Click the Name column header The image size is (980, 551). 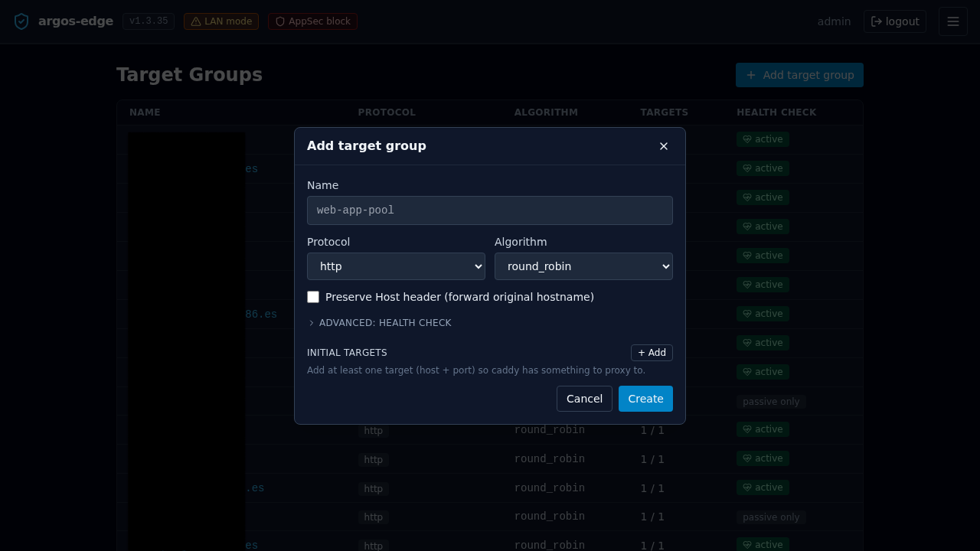tap(145, 112)
